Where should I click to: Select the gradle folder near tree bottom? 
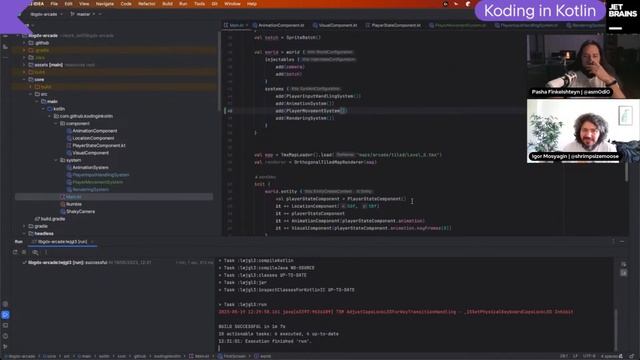[x=41, y=226]
